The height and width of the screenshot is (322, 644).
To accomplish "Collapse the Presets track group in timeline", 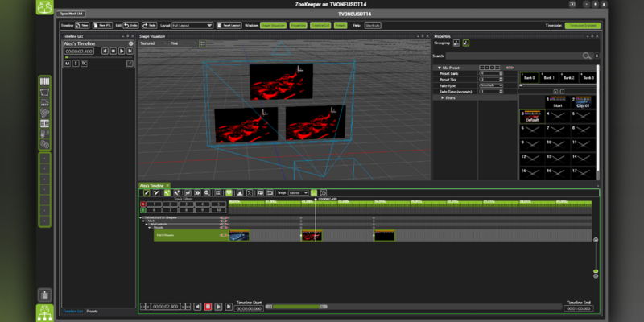I will pos(151,227).
